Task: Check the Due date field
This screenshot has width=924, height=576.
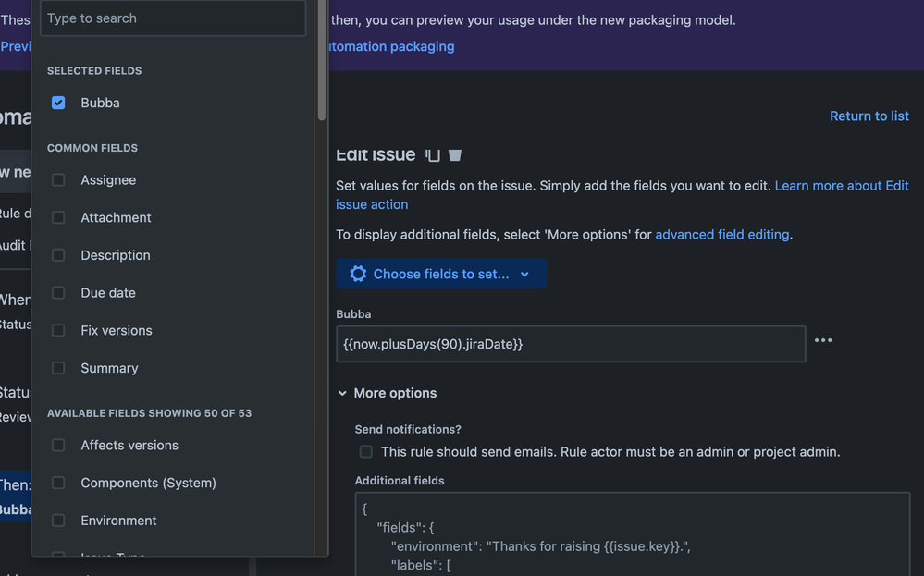Action: point(58,292)
